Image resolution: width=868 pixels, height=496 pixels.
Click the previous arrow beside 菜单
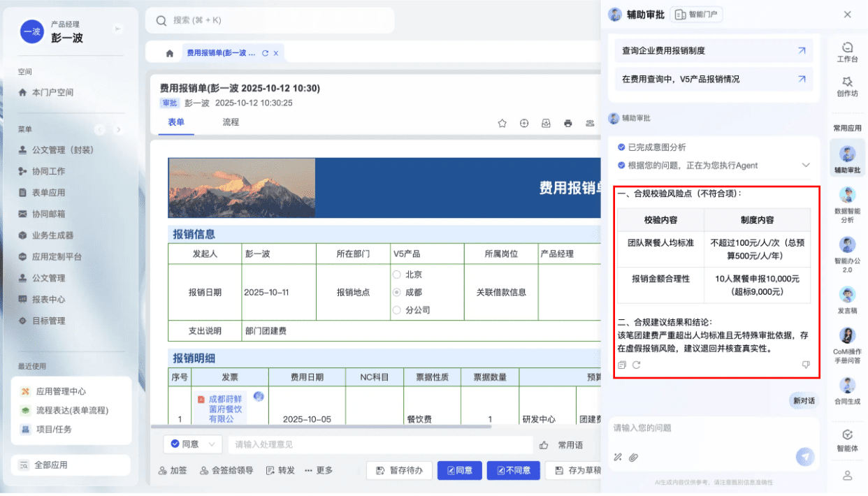[x=100, y=129]
